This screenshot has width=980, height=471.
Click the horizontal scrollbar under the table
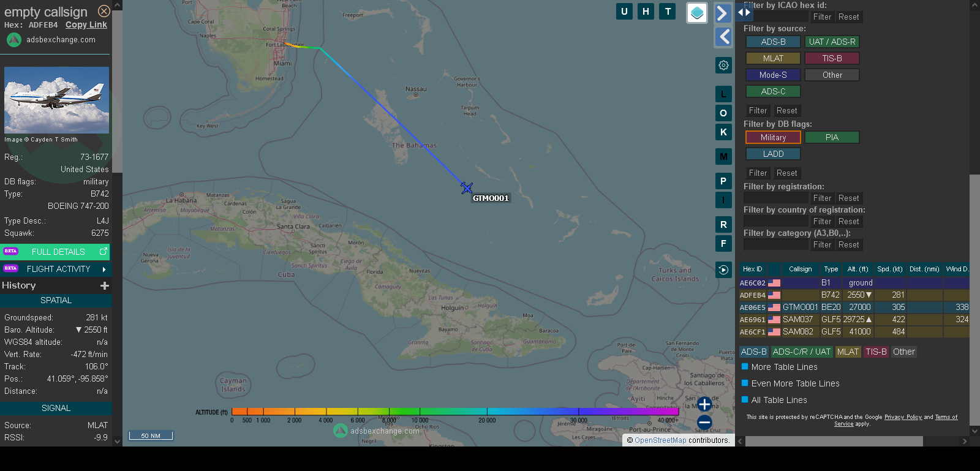pyautogui.click(x=834, y=441)
